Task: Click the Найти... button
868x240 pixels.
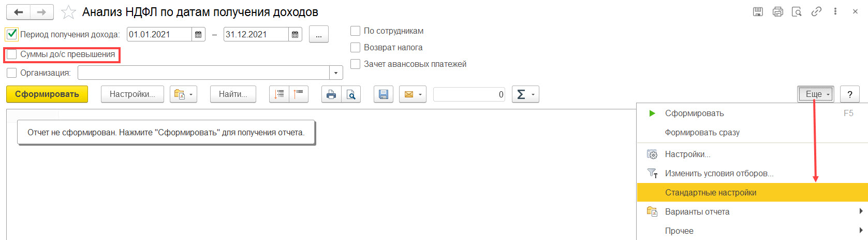Action: (233, 94)
